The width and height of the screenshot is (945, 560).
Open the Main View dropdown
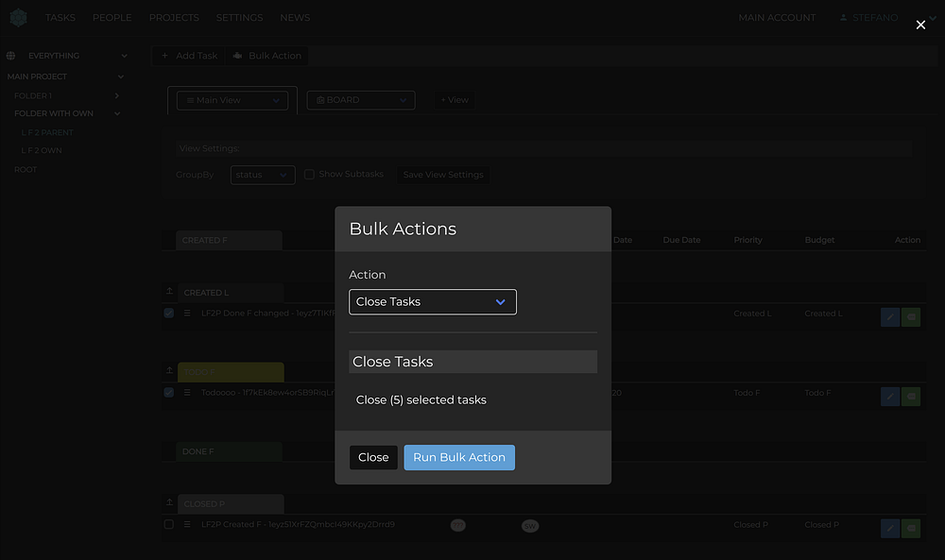pos(232,100)
